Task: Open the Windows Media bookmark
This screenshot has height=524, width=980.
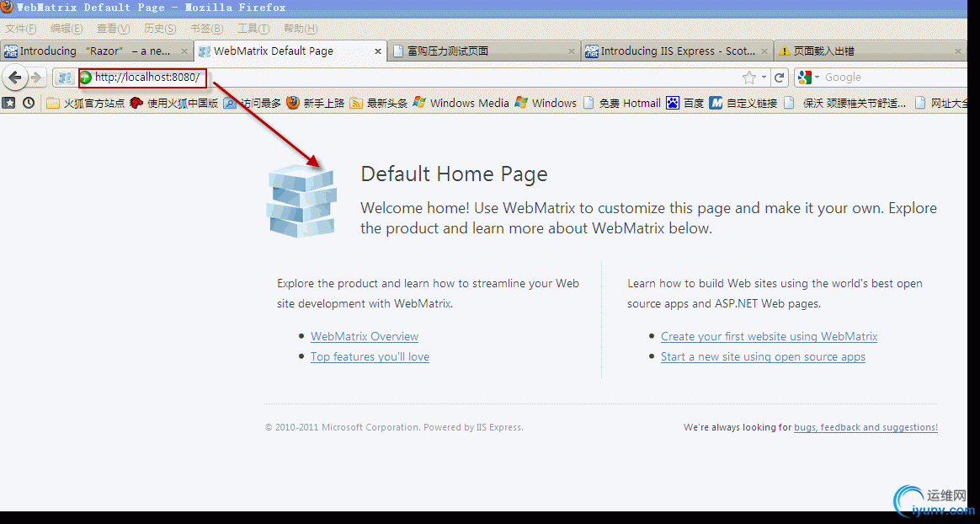Action: coord(461,103)
